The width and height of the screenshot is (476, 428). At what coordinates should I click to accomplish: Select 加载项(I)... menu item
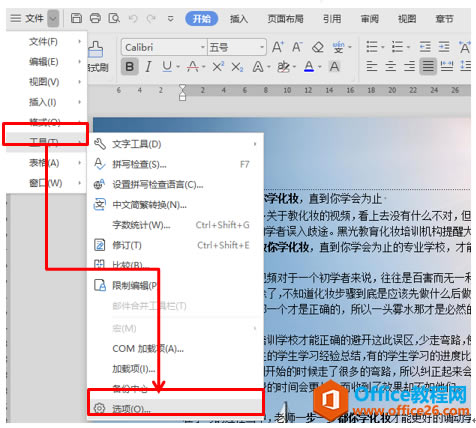(x=175, y=369)
